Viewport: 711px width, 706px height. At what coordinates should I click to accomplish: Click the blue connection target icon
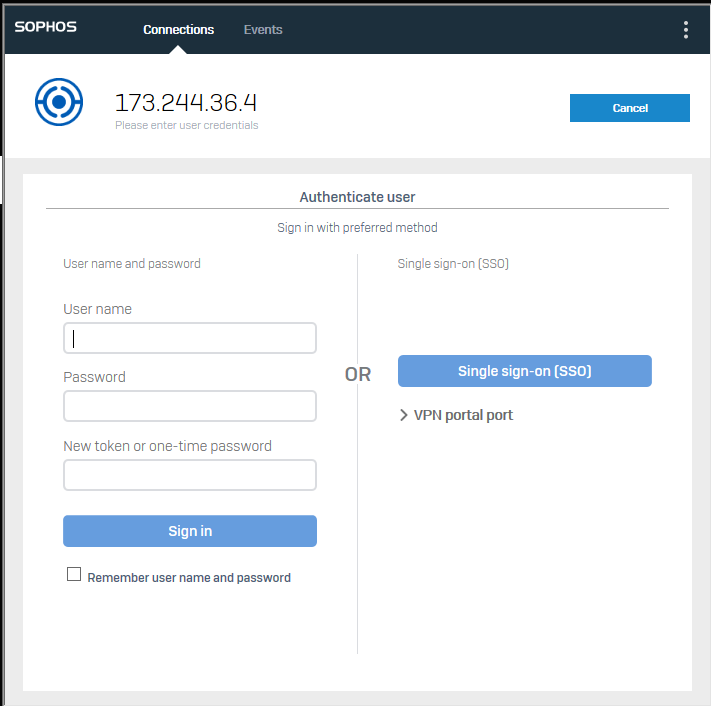[59, 102]
